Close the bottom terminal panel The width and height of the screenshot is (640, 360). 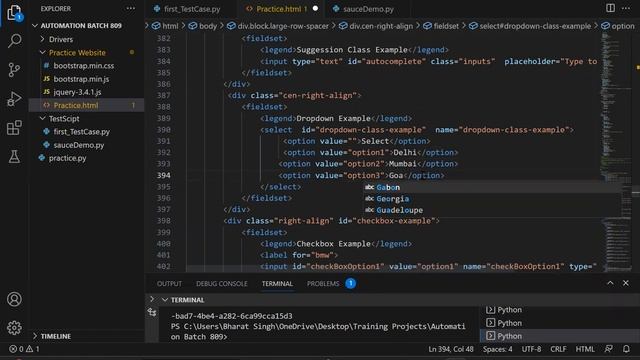pos(626,283)
